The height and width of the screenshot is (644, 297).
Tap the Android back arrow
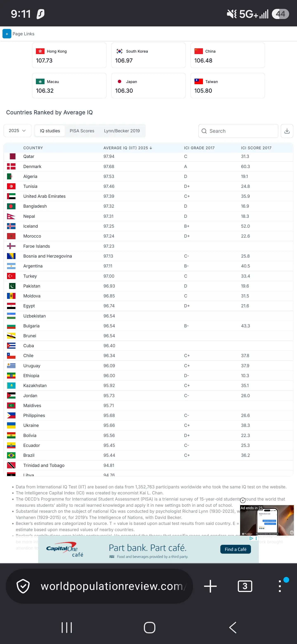pos(233,627)
